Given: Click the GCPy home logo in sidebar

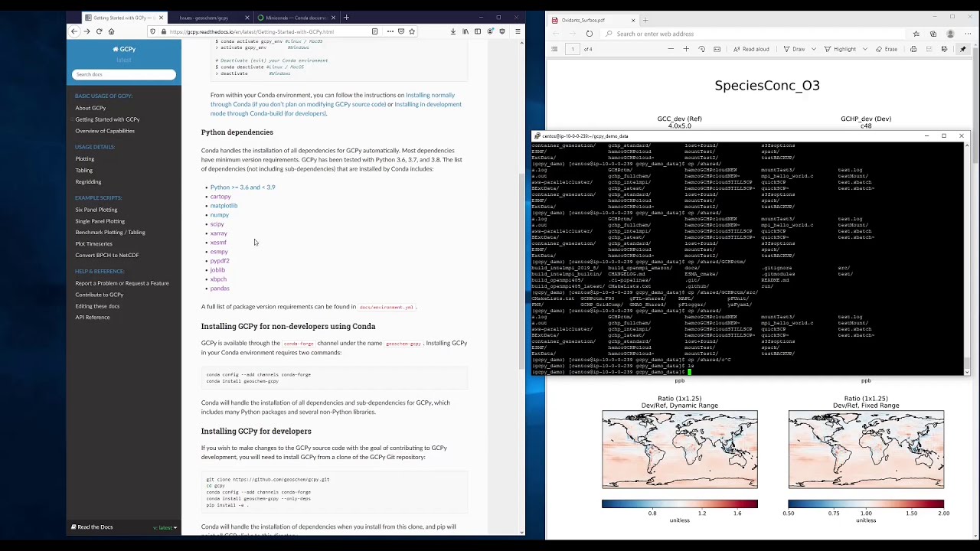Looking at the screenshot, I should coord(124,49).
